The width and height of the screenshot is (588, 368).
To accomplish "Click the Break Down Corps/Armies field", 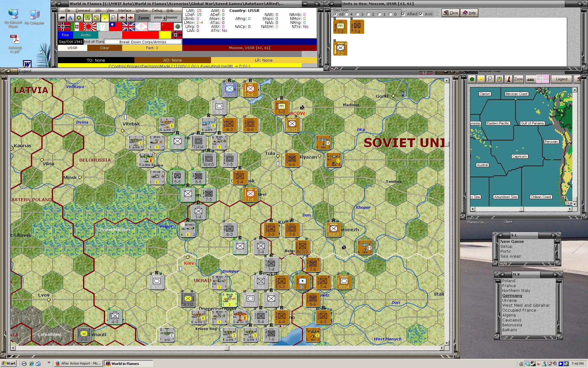I will click(143, 42).
